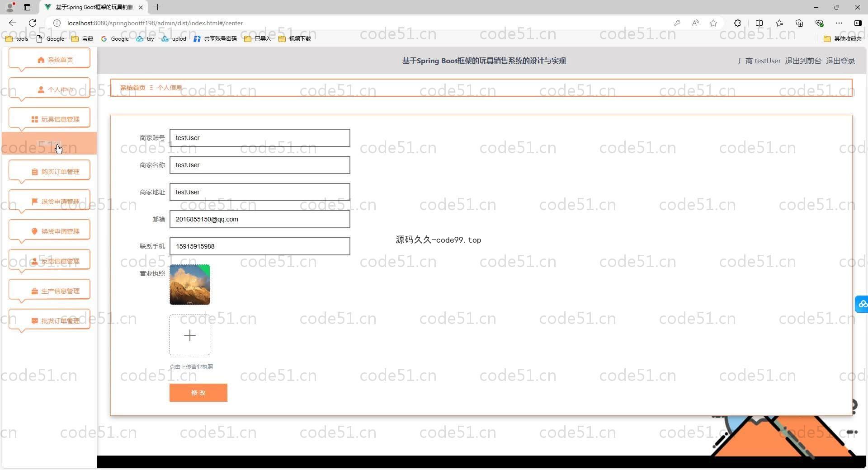Click the 点击上传营业执照 hint text
868x470 pixels.
click(x=191, y=367)
